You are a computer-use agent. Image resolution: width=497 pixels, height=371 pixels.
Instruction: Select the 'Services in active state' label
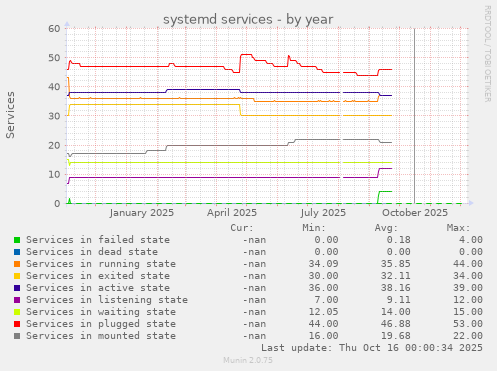coord(98,288)
